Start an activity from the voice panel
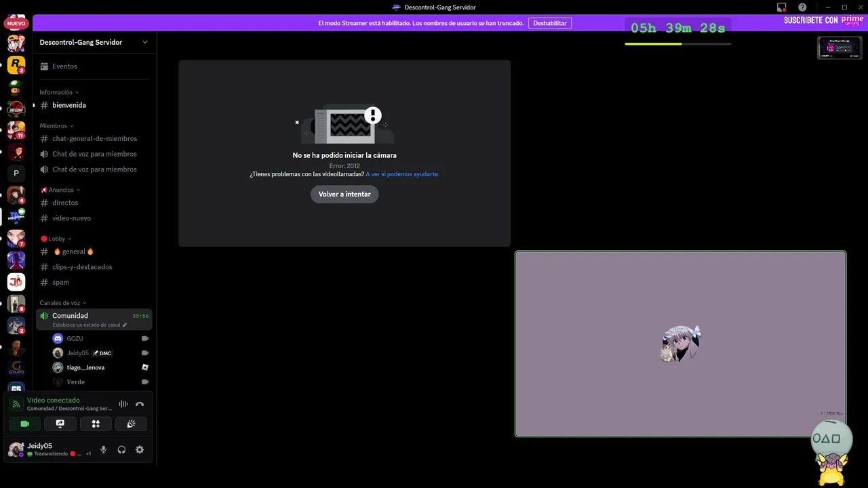868x488 pixels. [96, 424]
